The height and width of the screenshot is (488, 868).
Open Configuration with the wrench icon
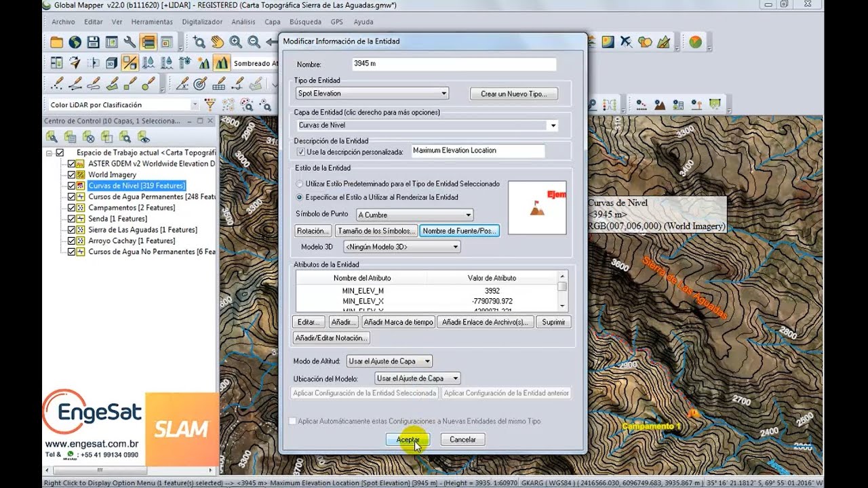tap(130, 42)
